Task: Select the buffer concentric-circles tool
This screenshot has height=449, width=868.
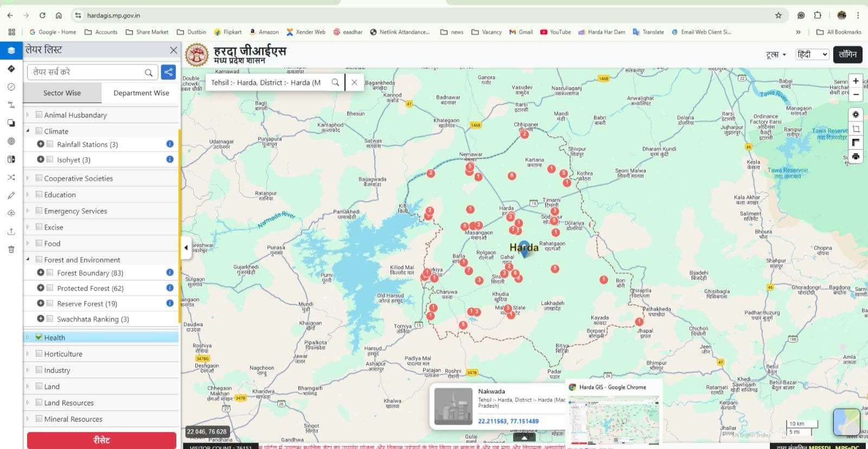Action: pyautogui.click(x=11, y=141)
